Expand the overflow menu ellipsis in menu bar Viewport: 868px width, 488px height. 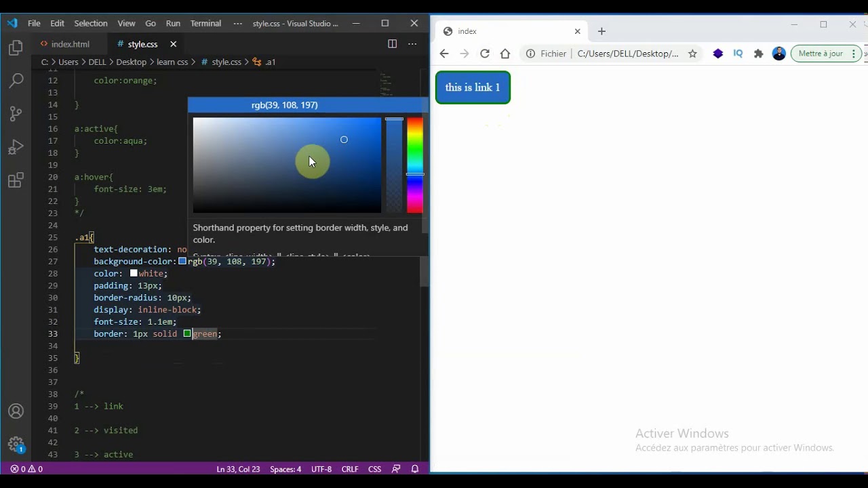click(237, 23)
